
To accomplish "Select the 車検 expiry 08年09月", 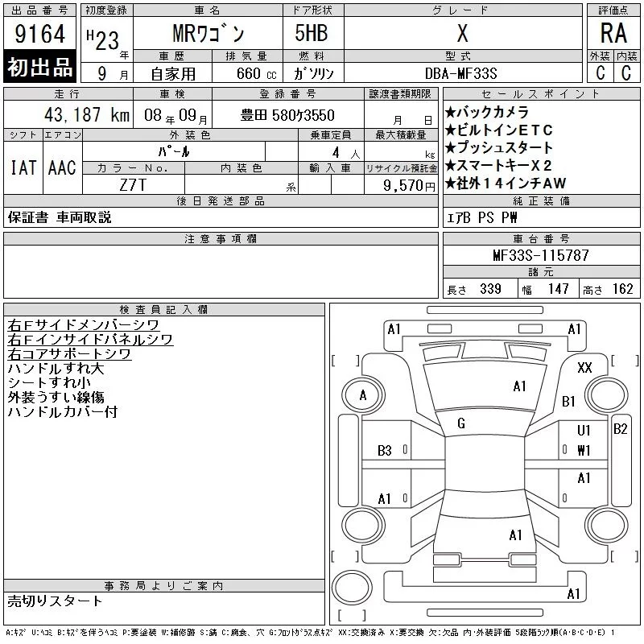I will click(x=175, y=115).
